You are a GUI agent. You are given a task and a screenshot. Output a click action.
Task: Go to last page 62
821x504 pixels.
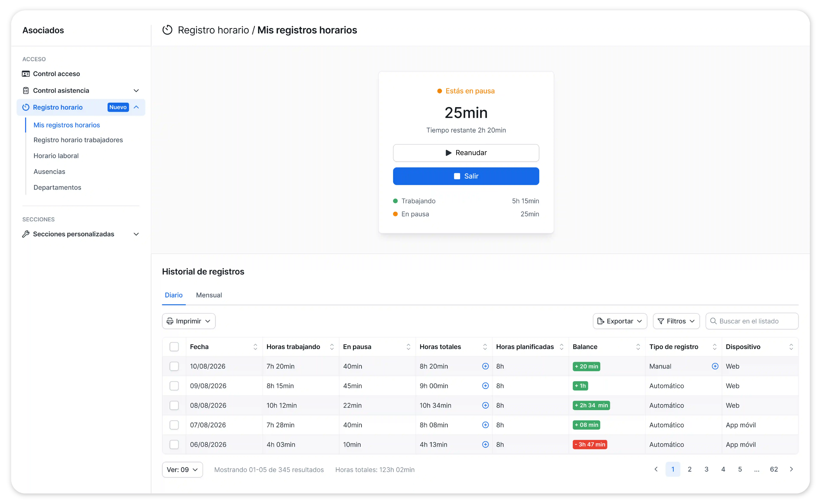pyautogui.click(x=774, y=469)
